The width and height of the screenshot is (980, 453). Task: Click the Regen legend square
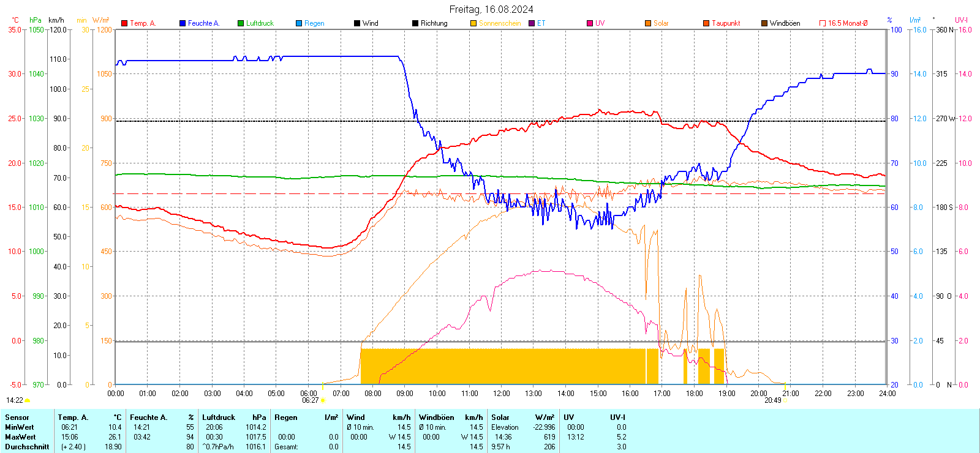click(x=299, y=23)
